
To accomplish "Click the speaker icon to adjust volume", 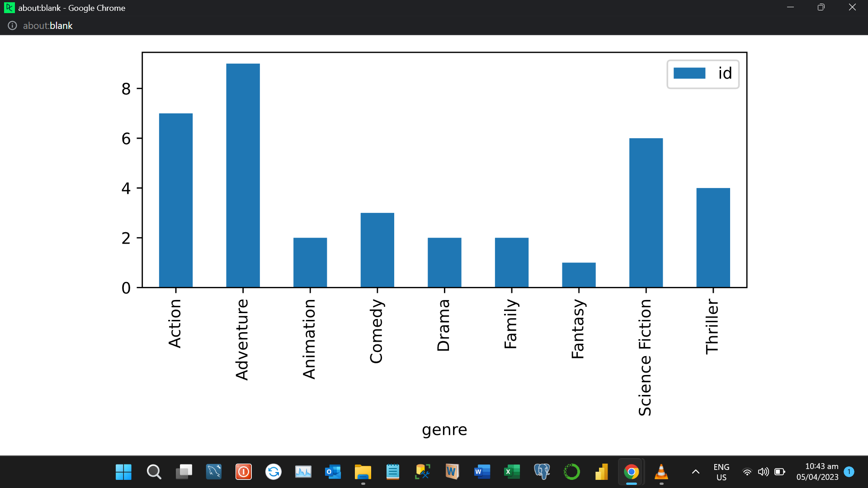I will (764, 471).
